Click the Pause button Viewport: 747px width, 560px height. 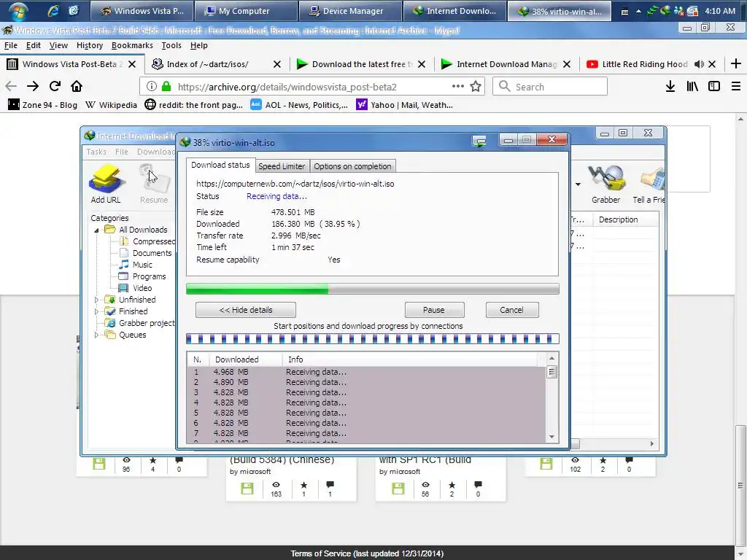tap(434, 310)
